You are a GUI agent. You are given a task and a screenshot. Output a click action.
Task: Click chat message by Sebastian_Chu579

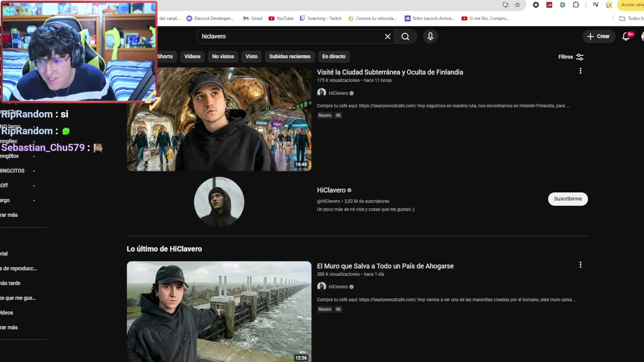point(51,148)
